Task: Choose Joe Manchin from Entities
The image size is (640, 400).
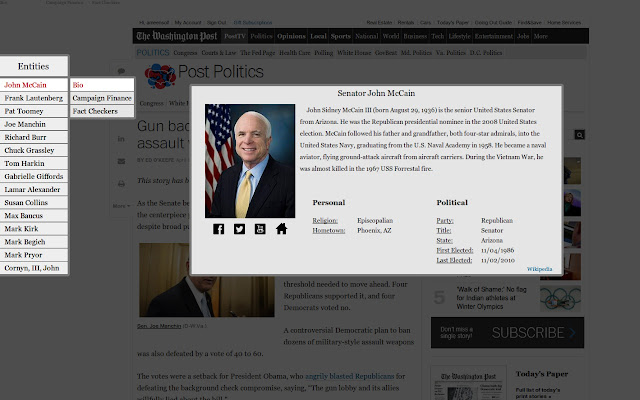Action: click(x=34, y=124)
